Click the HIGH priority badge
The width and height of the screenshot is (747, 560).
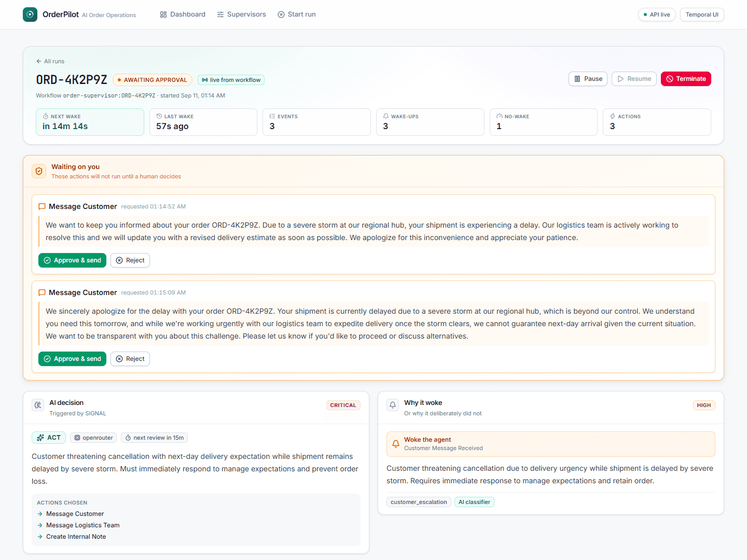click(704, 405)
